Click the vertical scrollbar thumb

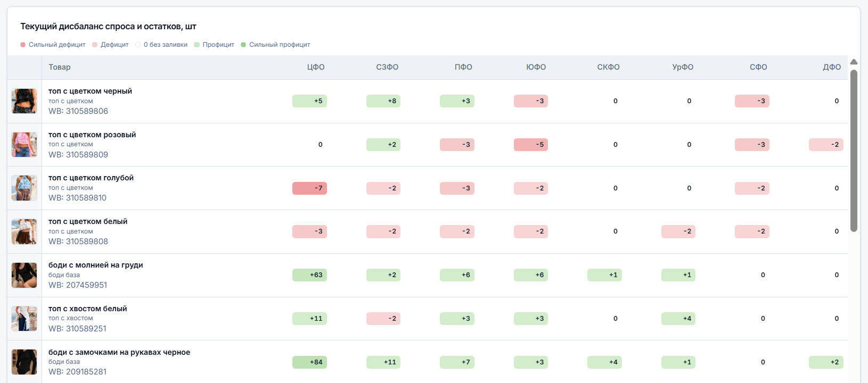[x=854, y=151]
